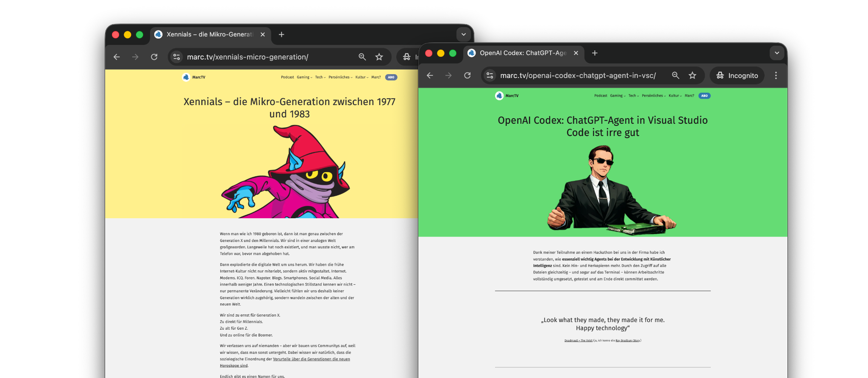Screen dimensions: 868x378
Task: Click heading 'Xennials – die Mikro-Generation zwischen 1977 und 1983'
Action: (289, 108)
